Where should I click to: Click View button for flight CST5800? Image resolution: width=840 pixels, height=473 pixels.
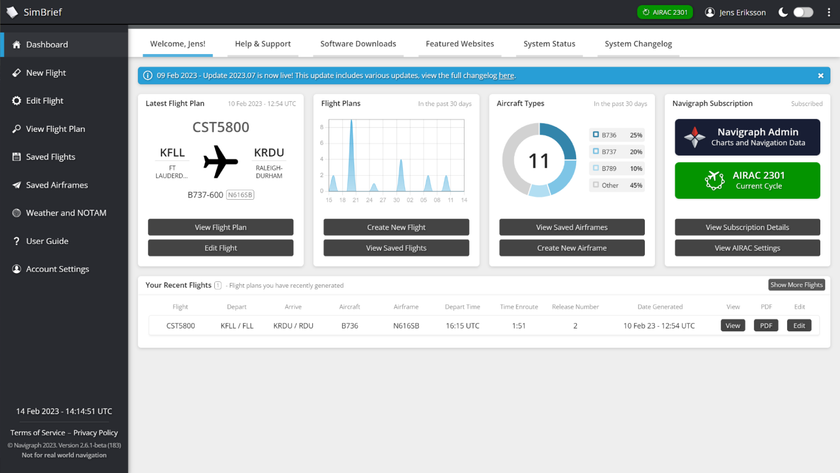coord(733,325)
